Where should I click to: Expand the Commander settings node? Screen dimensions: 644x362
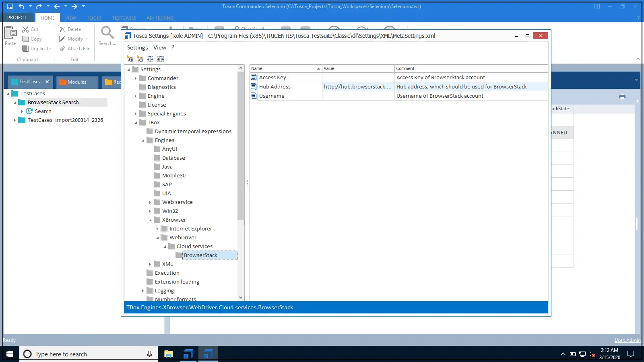(136, 78)
